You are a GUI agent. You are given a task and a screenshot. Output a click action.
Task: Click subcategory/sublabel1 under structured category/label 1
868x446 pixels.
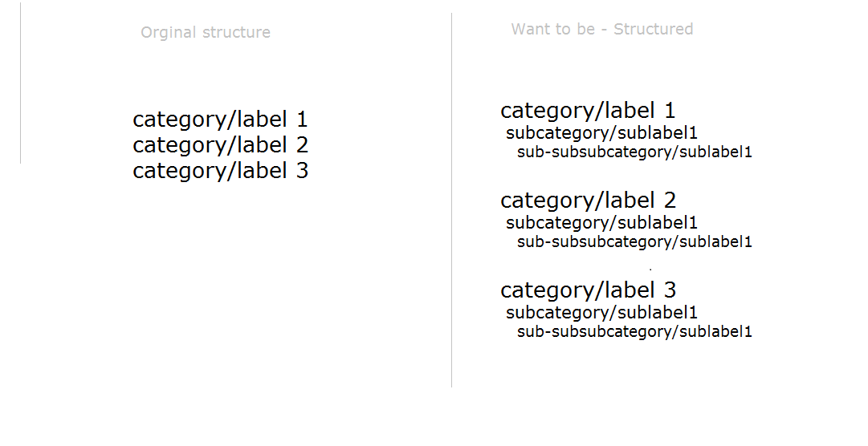[x=601, y=133]
